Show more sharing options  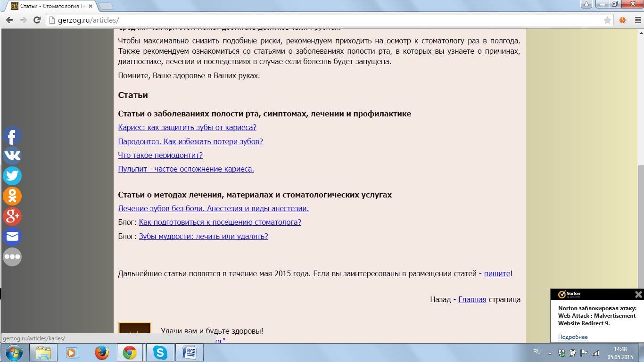[x=12, y=257]
